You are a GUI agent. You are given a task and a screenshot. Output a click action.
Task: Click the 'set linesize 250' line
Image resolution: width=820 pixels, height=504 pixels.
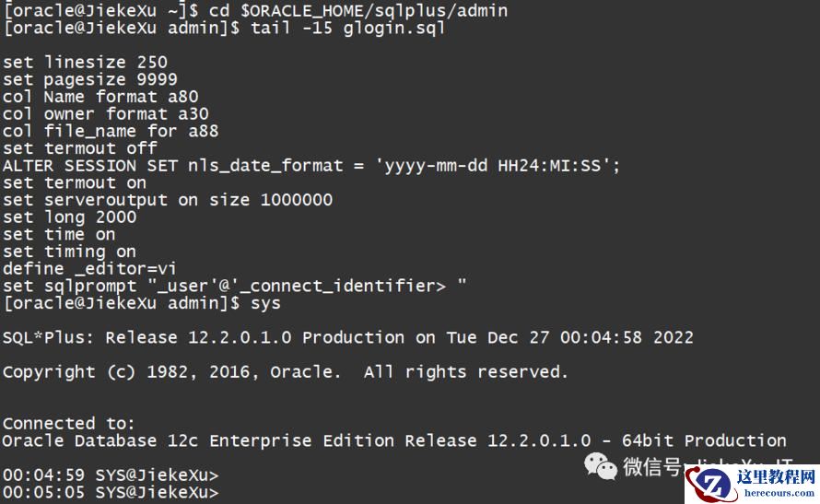click(86, 63)
